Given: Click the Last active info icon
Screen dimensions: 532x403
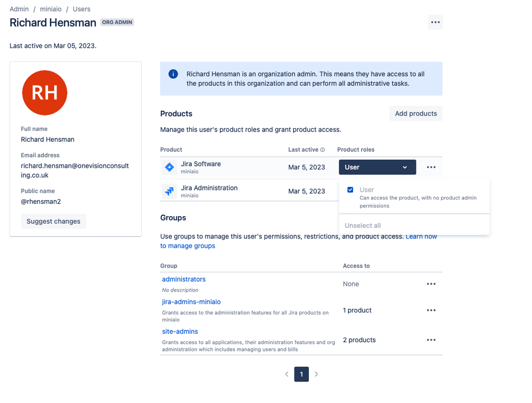Looking at the screenshot, I should pyautogui.click(x=322, y=150).
